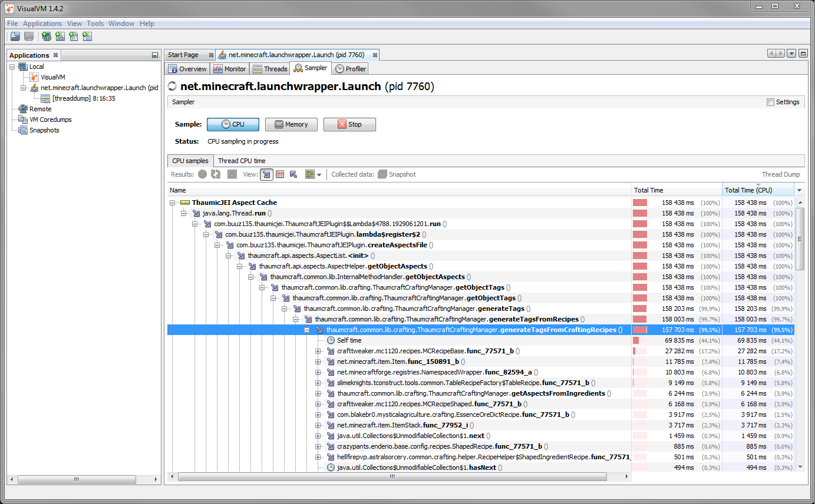The height and width of the screenshot is (504, 815).
Task: Collapse the java.lang.Thread.run node
Action: pyautogui.click(x=184, y=213)
